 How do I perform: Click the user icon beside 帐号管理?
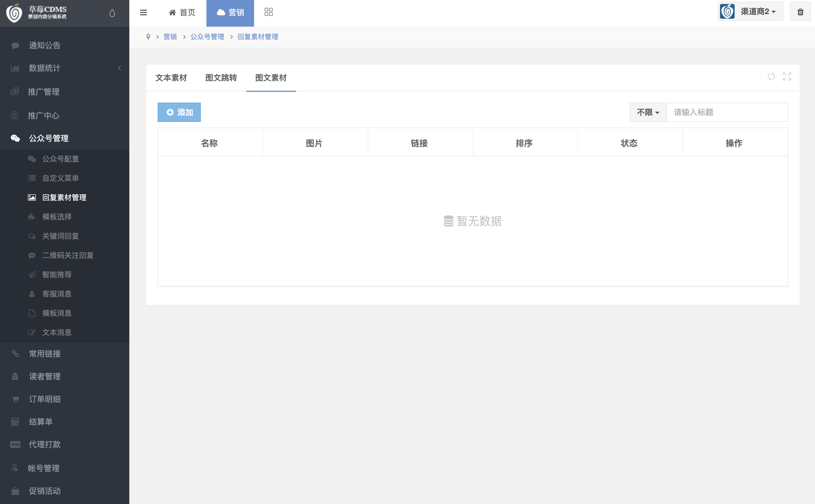pyautogui.click(x=14, y=468)
